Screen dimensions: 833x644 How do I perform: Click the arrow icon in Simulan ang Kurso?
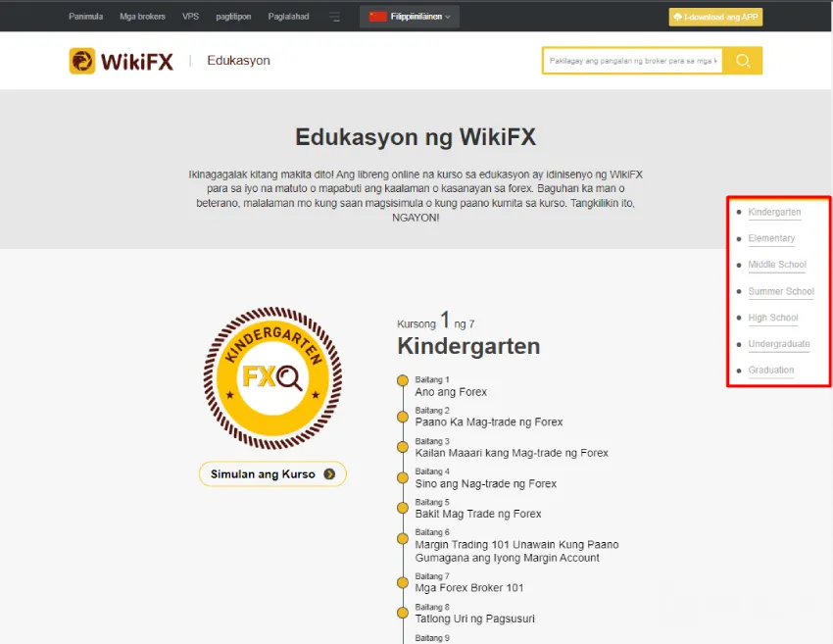point(329,474)
